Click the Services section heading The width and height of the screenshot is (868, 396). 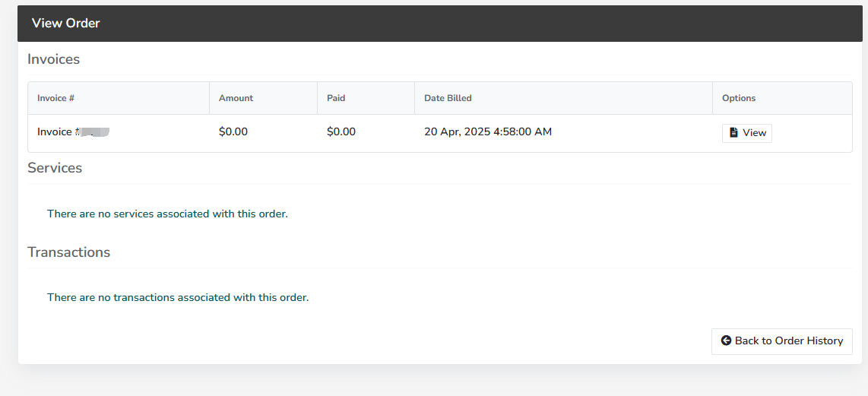click(x=55, y=168)
